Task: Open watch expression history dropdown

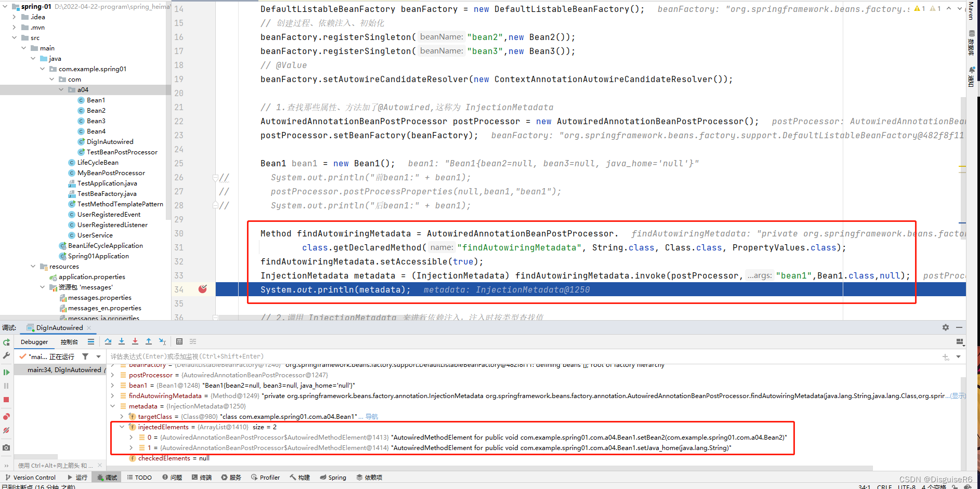Action: point(958,357)
